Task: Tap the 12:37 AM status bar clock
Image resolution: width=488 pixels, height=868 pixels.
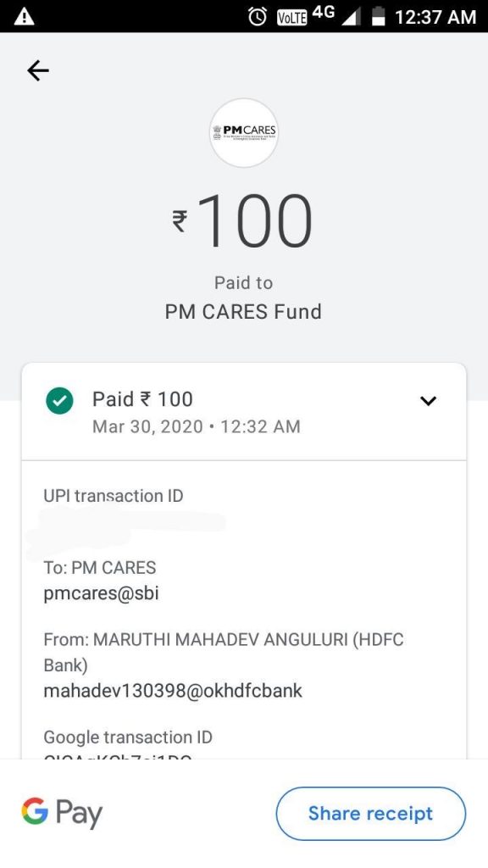Action: (x=435, y=17)
